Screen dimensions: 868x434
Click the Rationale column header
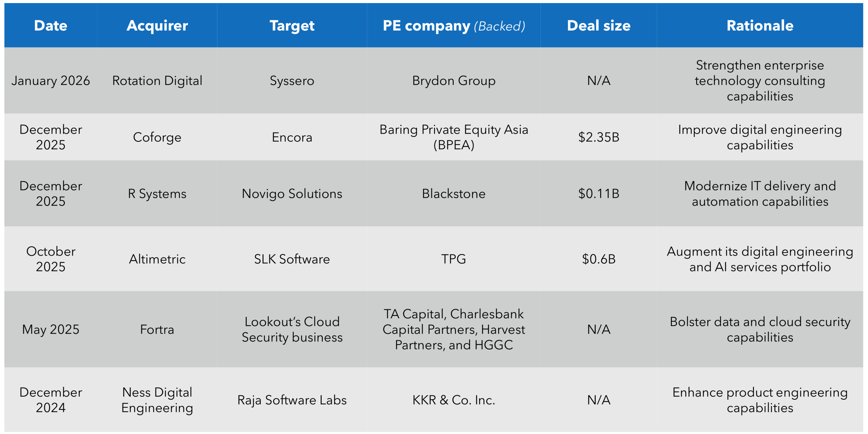[760, 26]
